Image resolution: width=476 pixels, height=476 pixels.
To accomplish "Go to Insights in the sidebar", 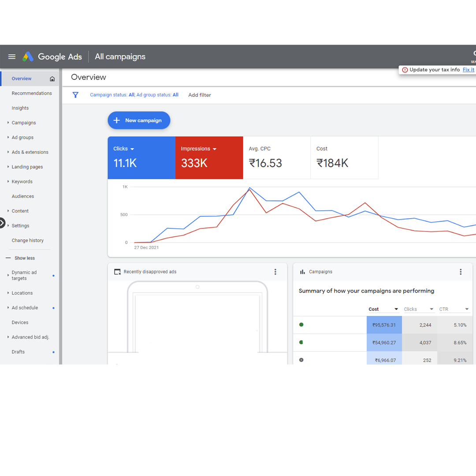I will 20,108.
